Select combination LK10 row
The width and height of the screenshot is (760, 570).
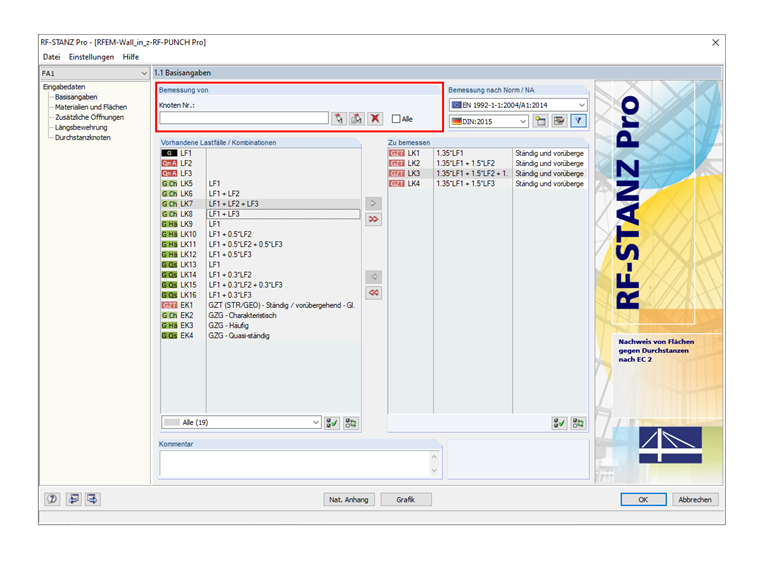pos(261,234)
